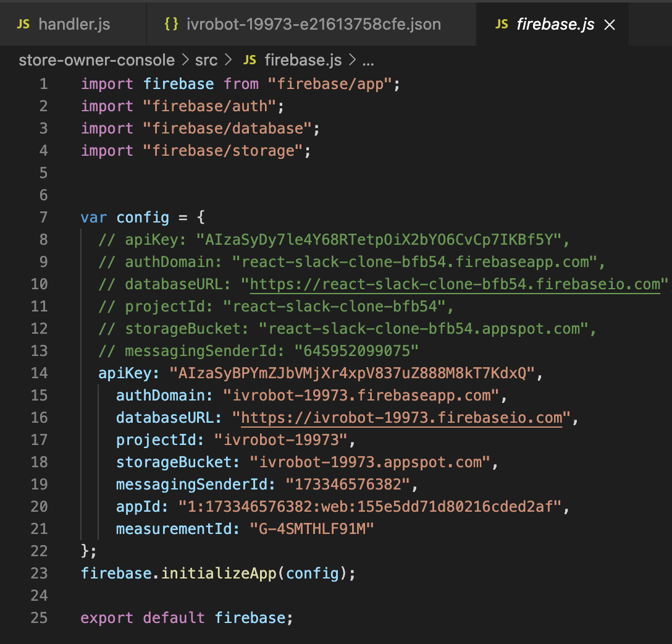
Task: Click the chevron after src breadcrumb
Action: (228, 60)
